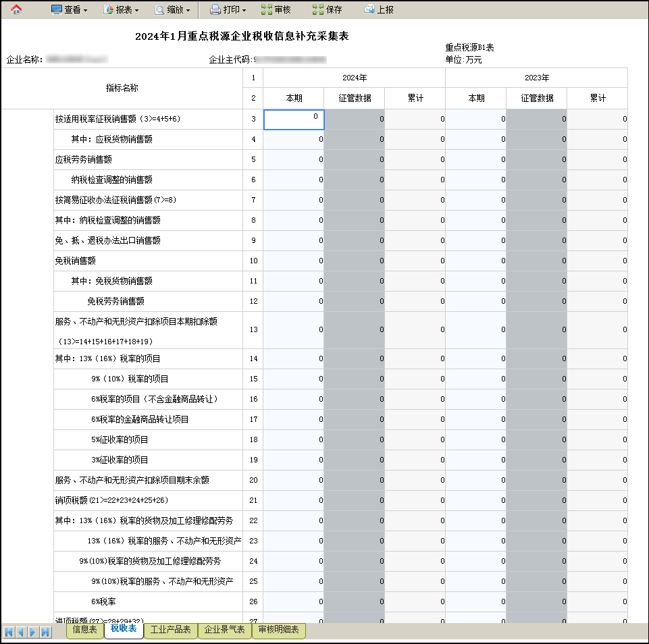Jump to the last sheet tab

(45, 632)
